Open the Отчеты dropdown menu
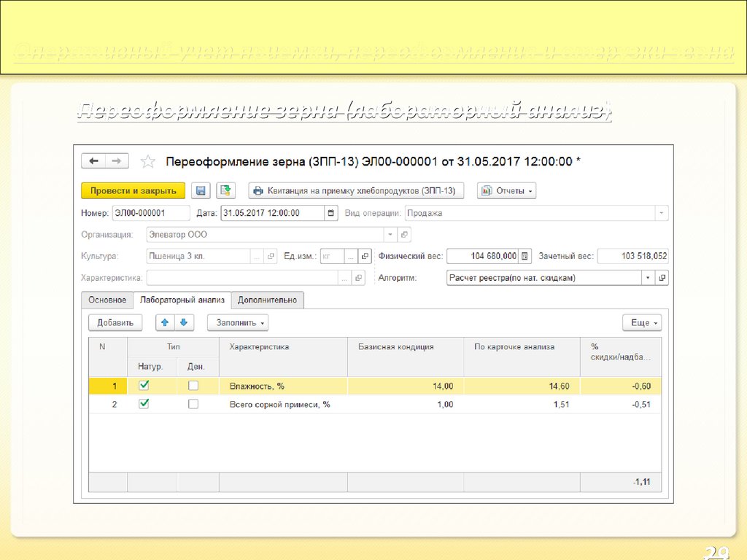Screen dimensions: 747x560 pyautogui.click(x=506, y=190)
